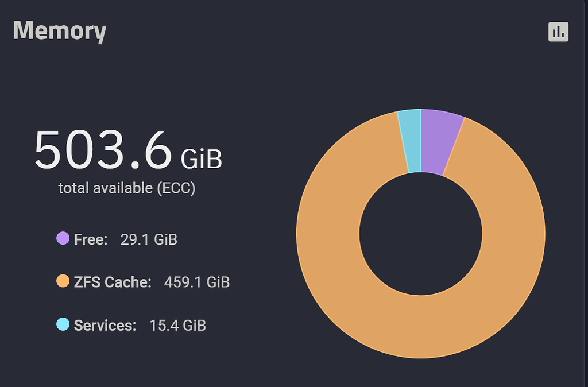
Task: Open Memory reports via bar chart icon
Action: coord(558,32)
